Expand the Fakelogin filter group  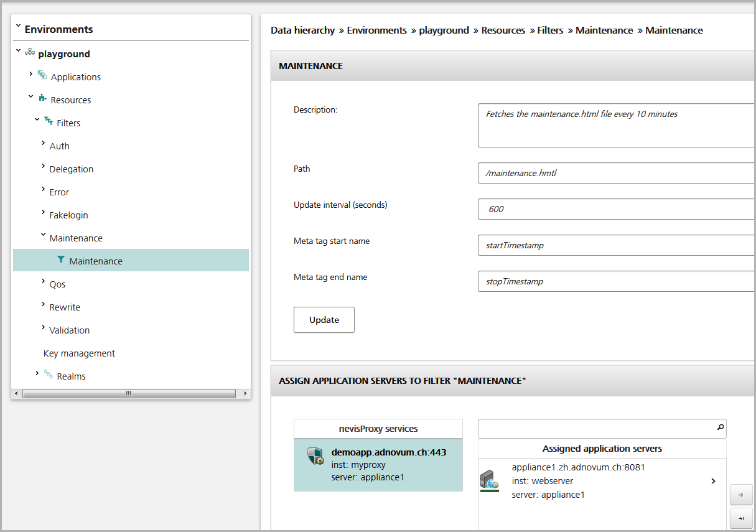(x=43, y=212)
